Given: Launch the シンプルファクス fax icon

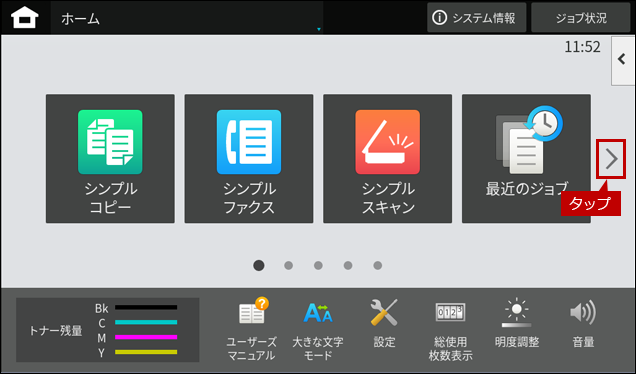Looking at the screenshot, I should tap(249, 159).
